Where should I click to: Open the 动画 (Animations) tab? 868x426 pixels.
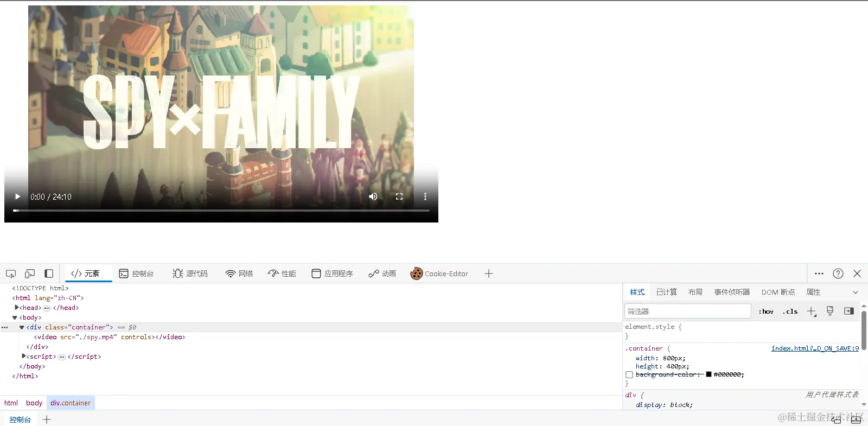(x=382, y=274)
